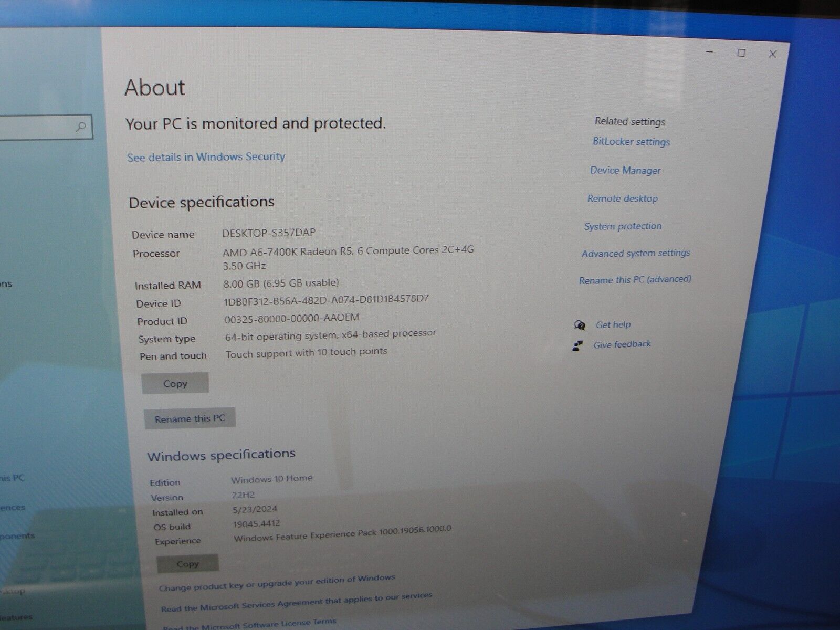Image resolution: width=840 pixels, height=630 pixels.
Task: Click the Device specifications heading
Action: (x=202, y=202)
